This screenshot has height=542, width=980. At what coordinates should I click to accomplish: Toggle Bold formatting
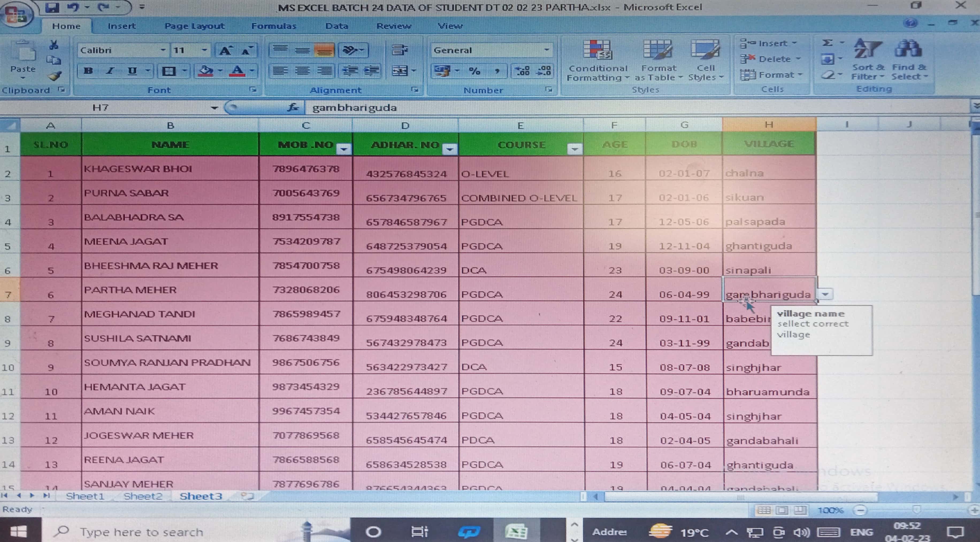(88, 71)
